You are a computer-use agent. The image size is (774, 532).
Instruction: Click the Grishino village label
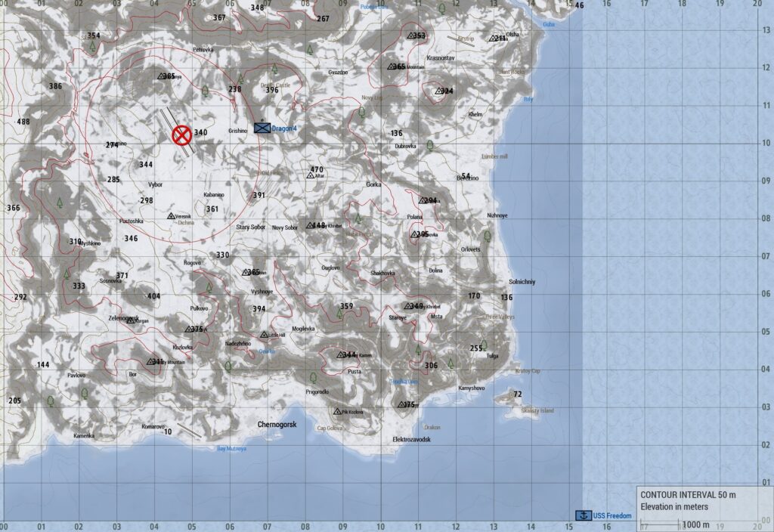(238, 131)
